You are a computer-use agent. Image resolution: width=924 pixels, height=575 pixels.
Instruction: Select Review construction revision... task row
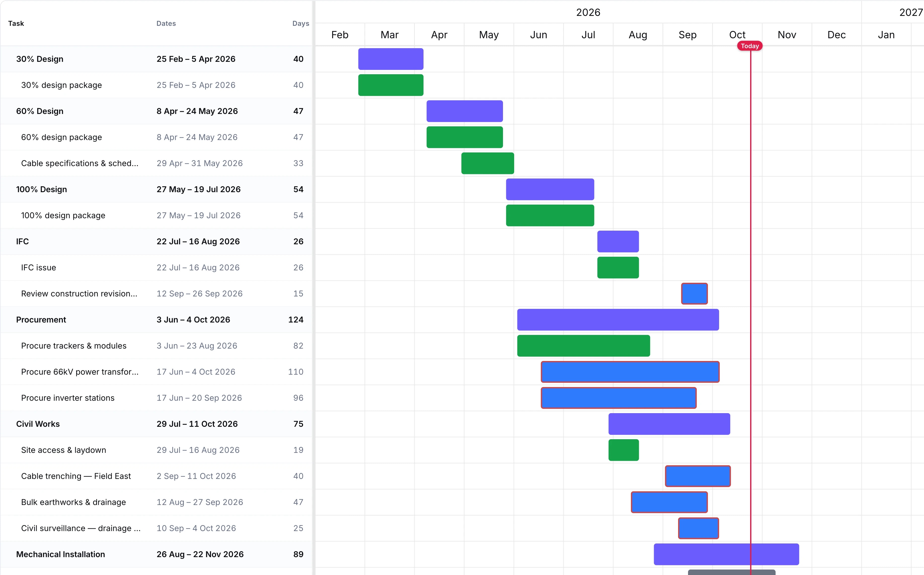coord(156,294)
